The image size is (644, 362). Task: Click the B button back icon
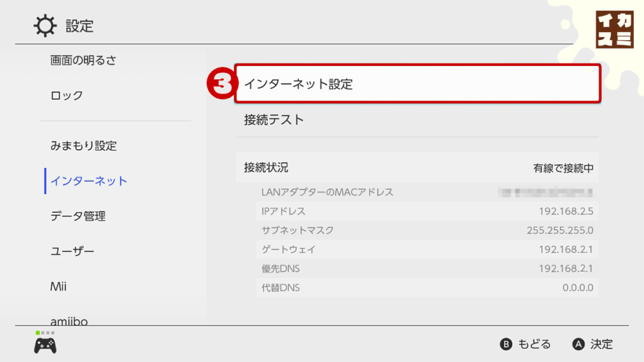(x=506, y=344)
